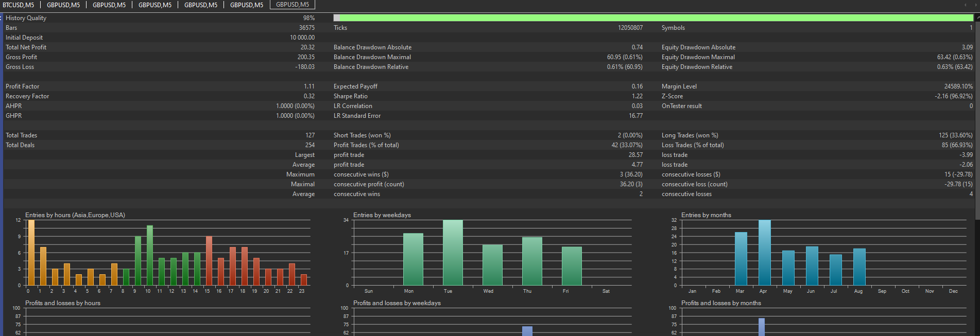Click the Tue bar in Entries by weekdays
The width and height of the screenshot is (980, 336).
[453, 253]
